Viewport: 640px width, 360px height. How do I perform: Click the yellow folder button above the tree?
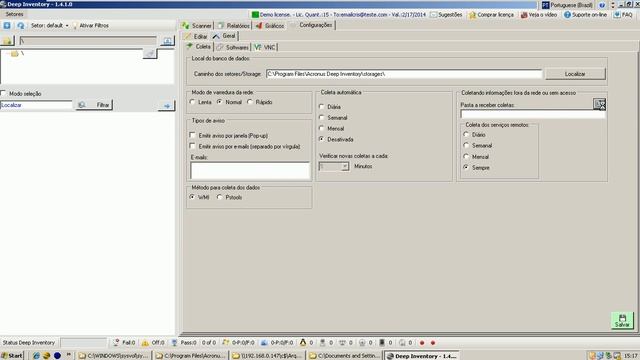pos(7,41)
